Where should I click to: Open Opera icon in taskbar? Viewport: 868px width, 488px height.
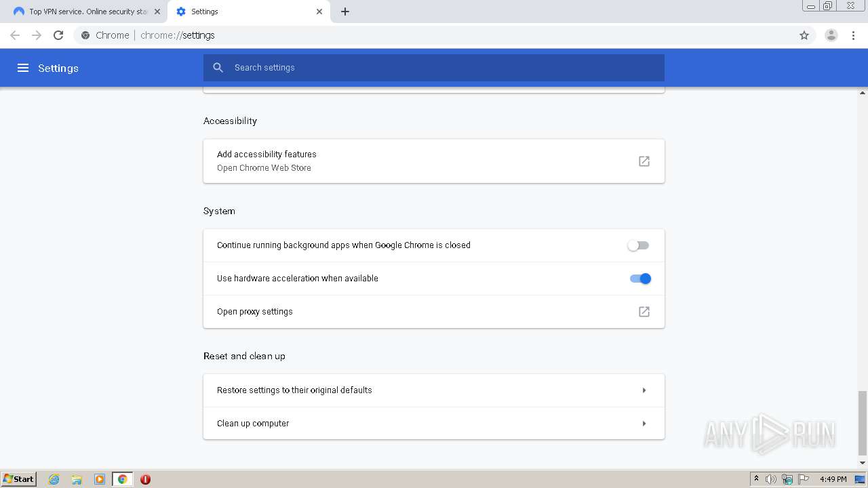point(145,479)
